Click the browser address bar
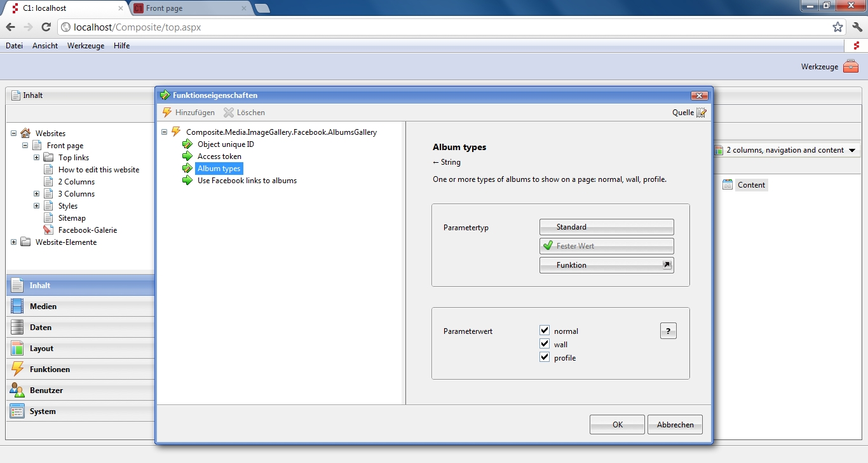 click(445, 27)
